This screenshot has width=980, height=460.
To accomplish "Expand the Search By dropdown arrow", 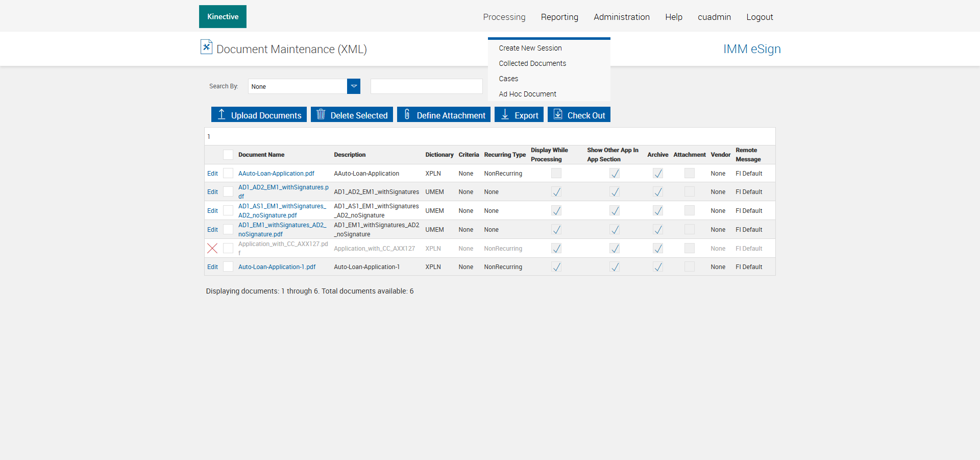I will click(x=354, y=86).
